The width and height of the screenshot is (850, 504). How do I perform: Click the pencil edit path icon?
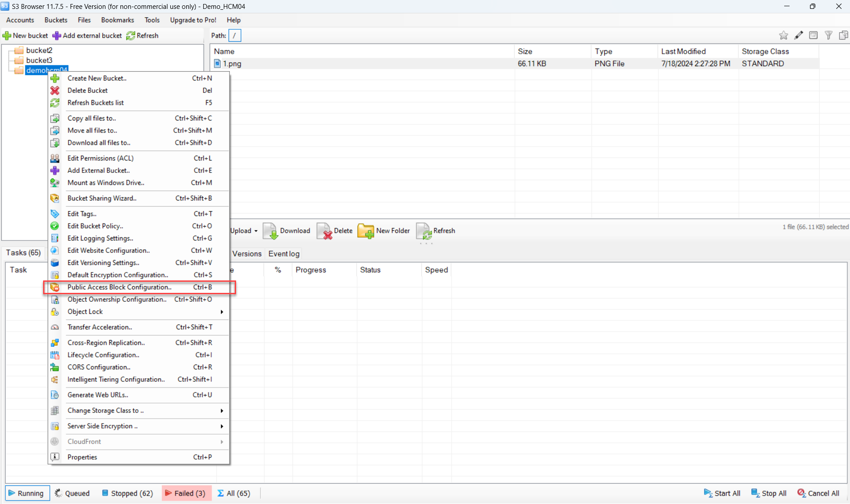pyautogui.click(x=798, y=36)
